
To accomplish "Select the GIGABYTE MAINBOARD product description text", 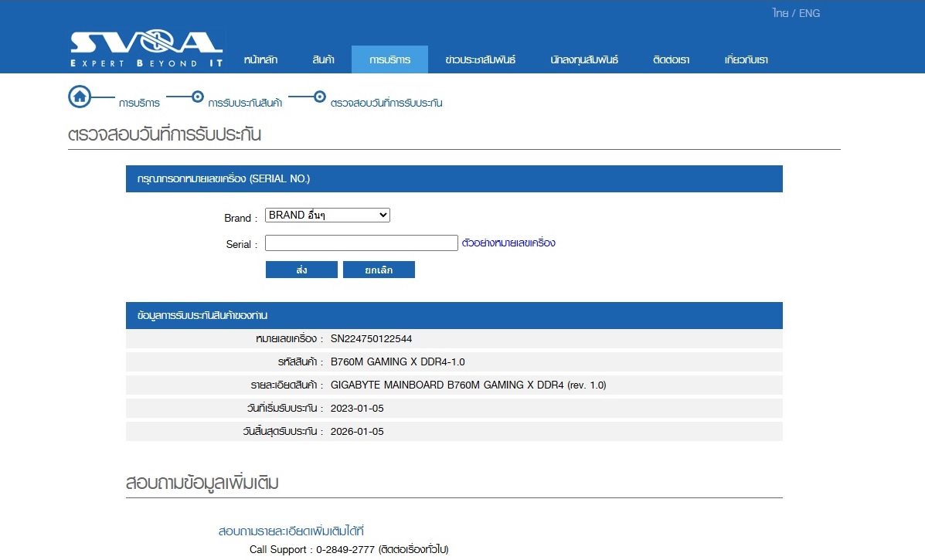I will (x=468, y=385).
